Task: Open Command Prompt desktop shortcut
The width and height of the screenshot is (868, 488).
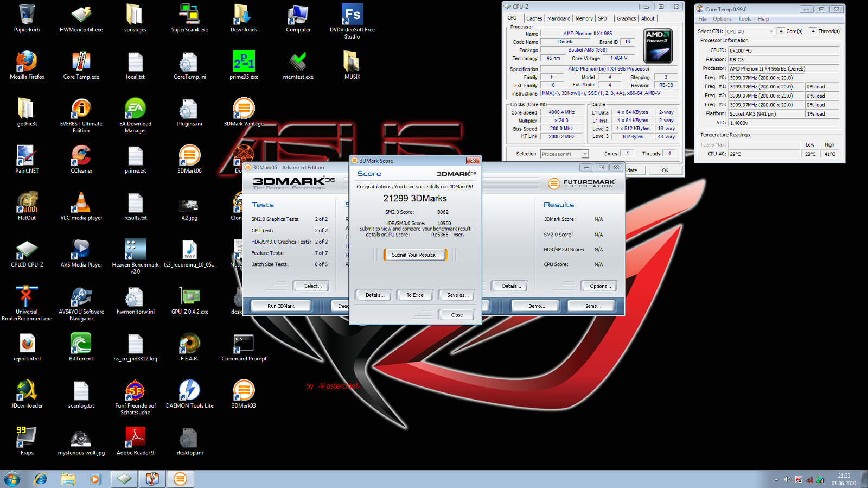Action: pyautogui.click(x=244, y=347)
